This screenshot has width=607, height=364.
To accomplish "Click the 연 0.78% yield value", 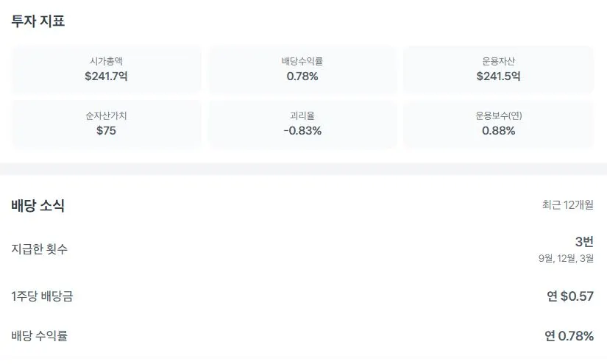I will pos(569,336).
